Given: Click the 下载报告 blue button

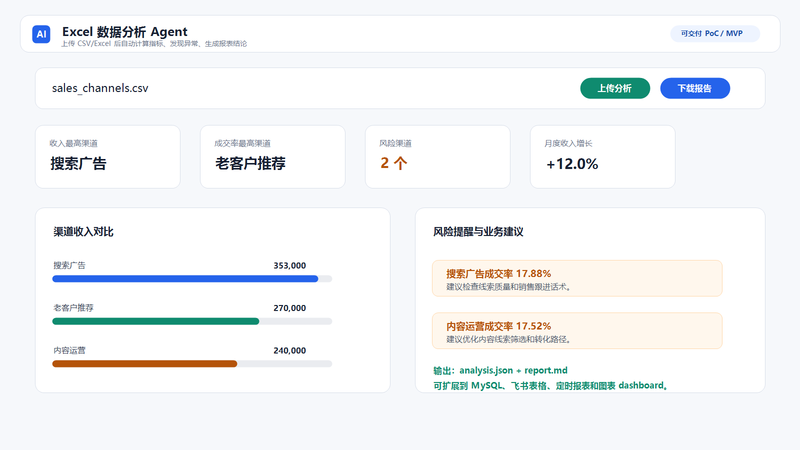Looking at the screenshot, I should 695,88.
